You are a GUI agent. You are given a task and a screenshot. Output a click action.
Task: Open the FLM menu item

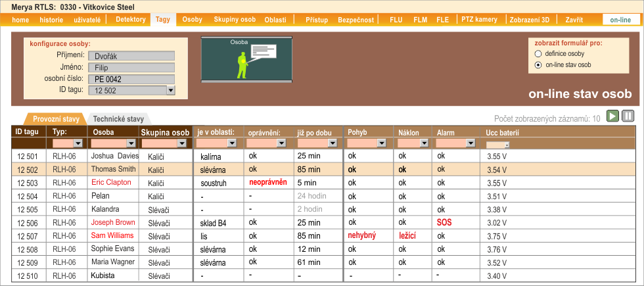[x=420, y=20]
